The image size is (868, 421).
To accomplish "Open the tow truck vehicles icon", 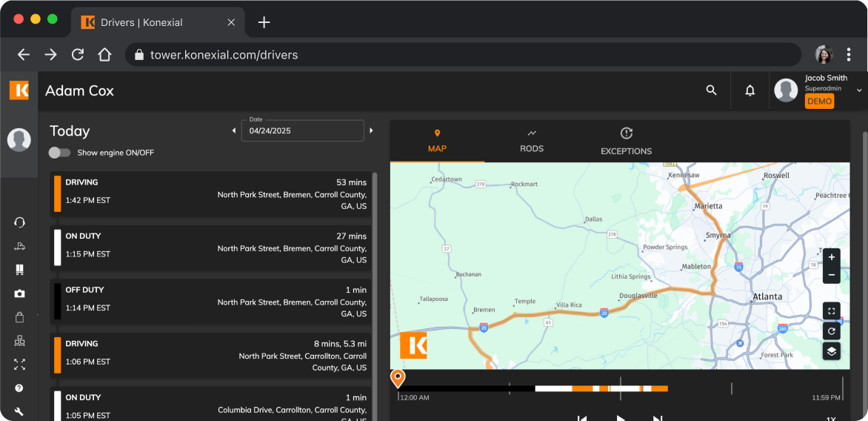I will pos(19,247).
